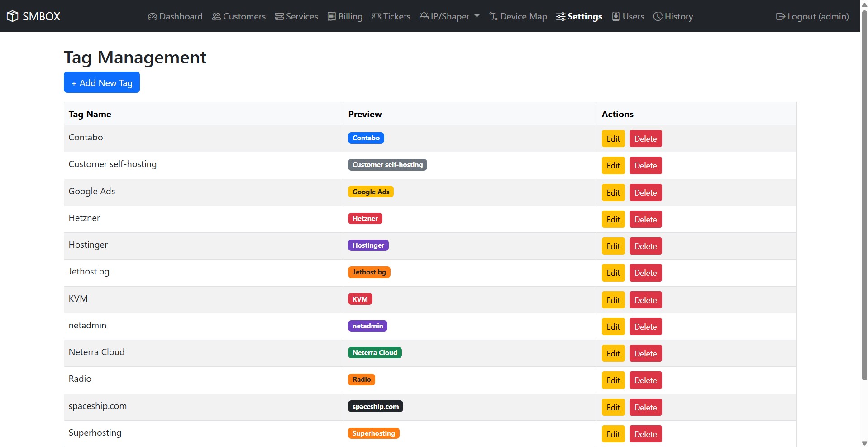Delete the Contabo tag
The image size is (868, 447).
[x=645, y=139]
